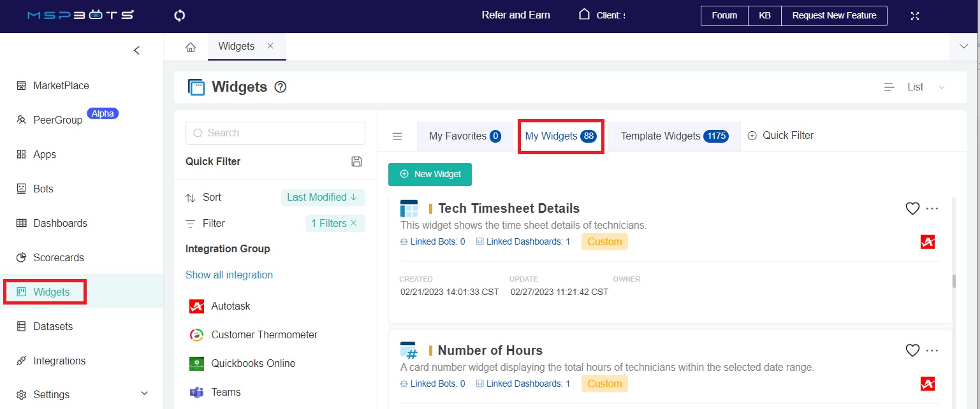This screenshot has height=409, width=980.
Task: Click the widget list vertical scrollbar
Action: 954,281
